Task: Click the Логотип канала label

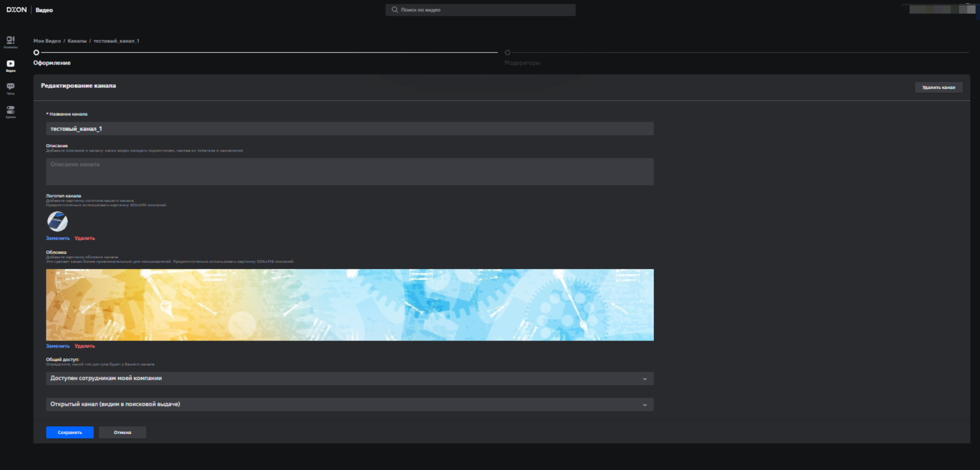Action: pos(63,196)
